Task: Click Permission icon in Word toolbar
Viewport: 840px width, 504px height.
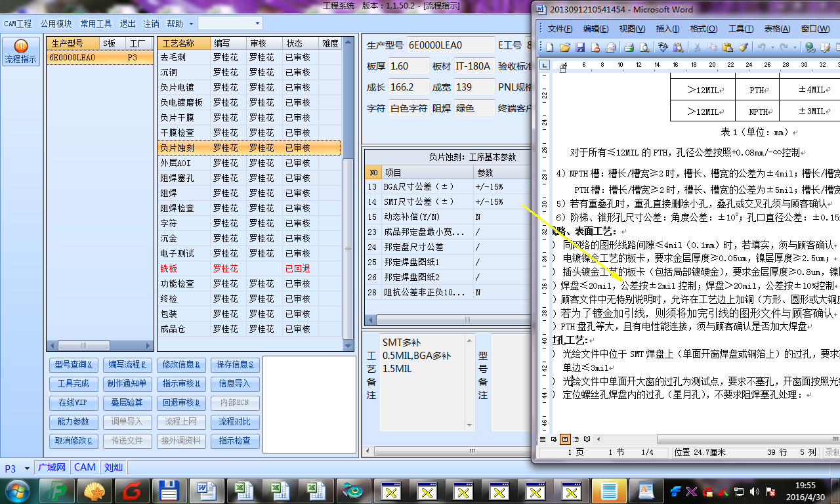Action: (x=595, y=47)
